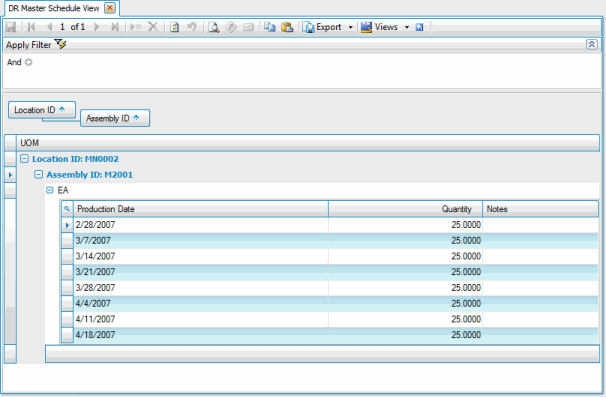Click the small blue icon after Views
Image resolution: width=606 pixels, height=397 pixels.
pos(419,27)
